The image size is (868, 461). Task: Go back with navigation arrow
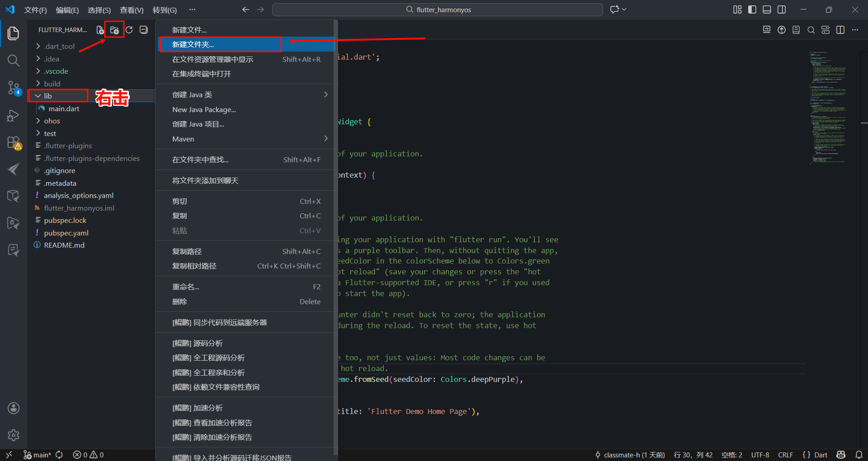(245, 9)
